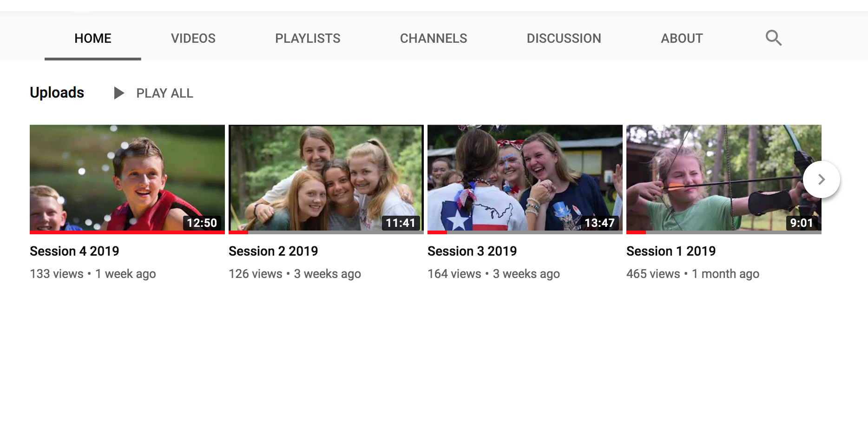Open the Session 1 2019 archery thumbnail
The width and height of the screenshot is (868, 423).
[x=716, y=178]
